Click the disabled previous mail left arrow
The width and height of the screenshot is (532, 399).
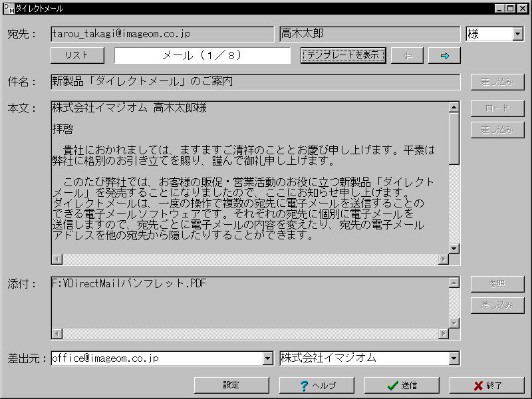(407, 56)
